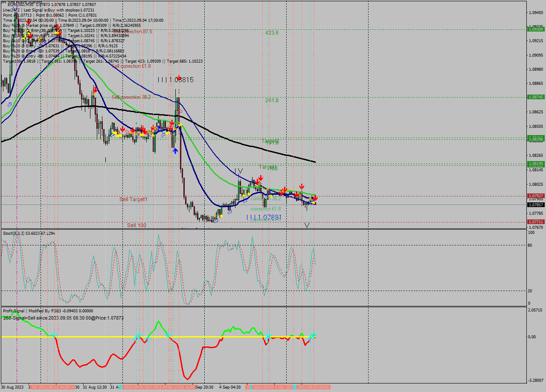Click the red '2023.09.05 08:00' time tag
Screen dimensions: 546x392
[x=314, y=387]
